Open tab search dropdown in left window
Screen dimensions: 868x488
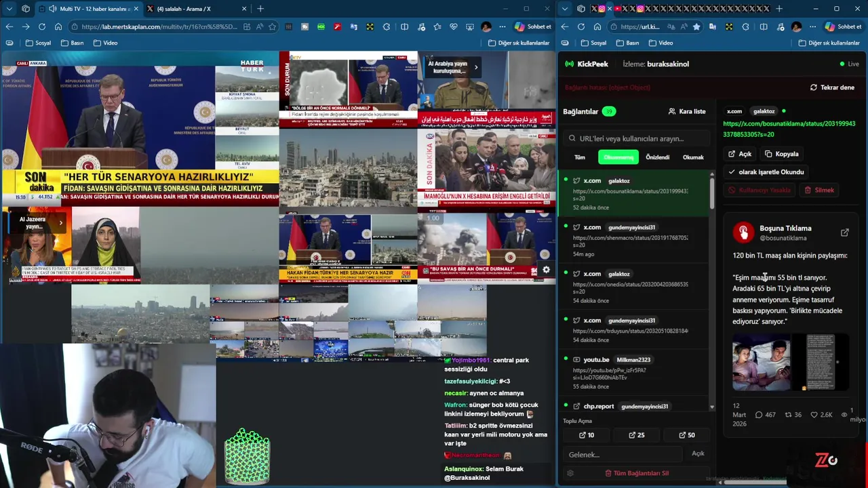(9, 9)
